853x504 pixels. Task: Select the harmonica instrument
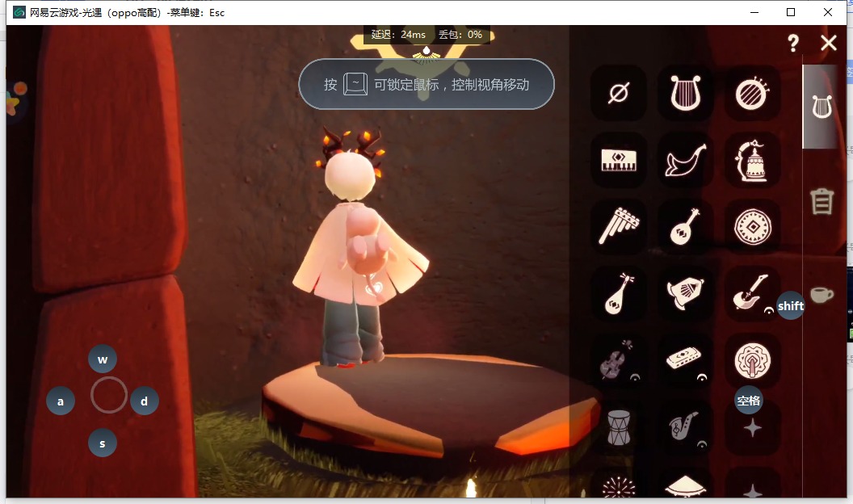tap(686, 360)
